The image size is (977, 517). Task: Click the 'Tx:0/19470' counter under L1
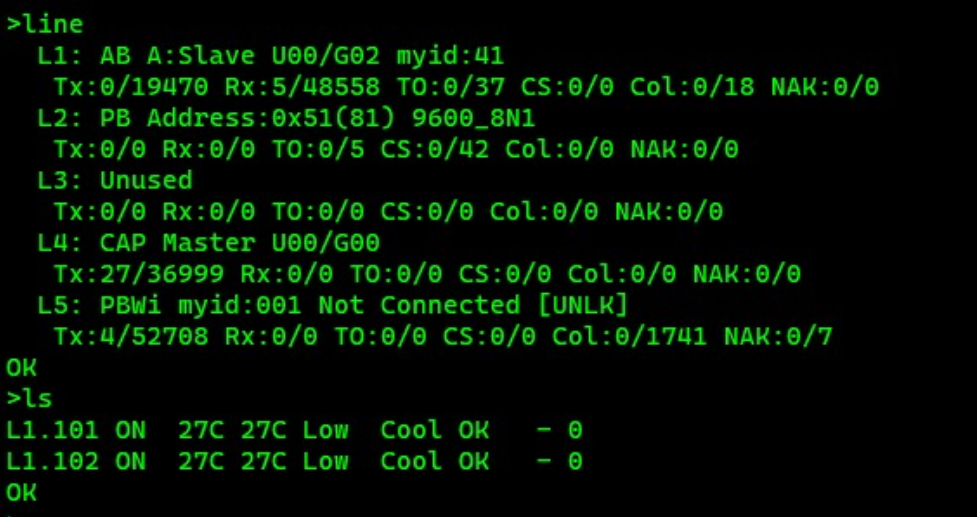[131, 88]
